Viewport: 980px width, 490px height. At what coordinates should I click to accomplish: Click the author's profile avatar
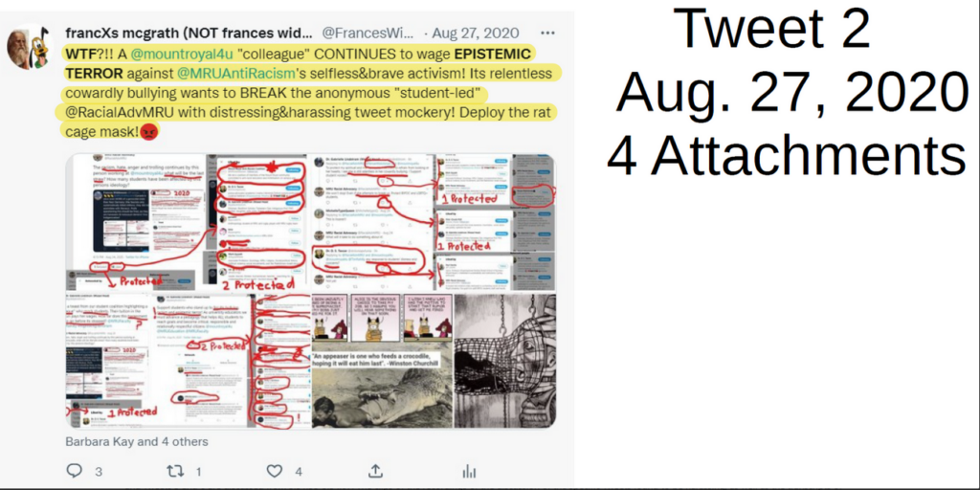[30, 48]
